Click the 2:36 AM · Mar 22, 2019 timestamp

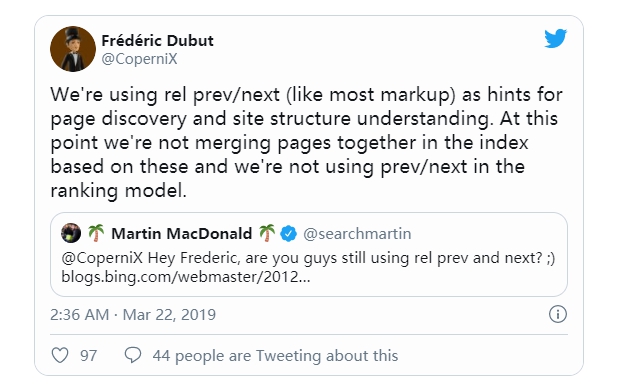pos(133,315)
